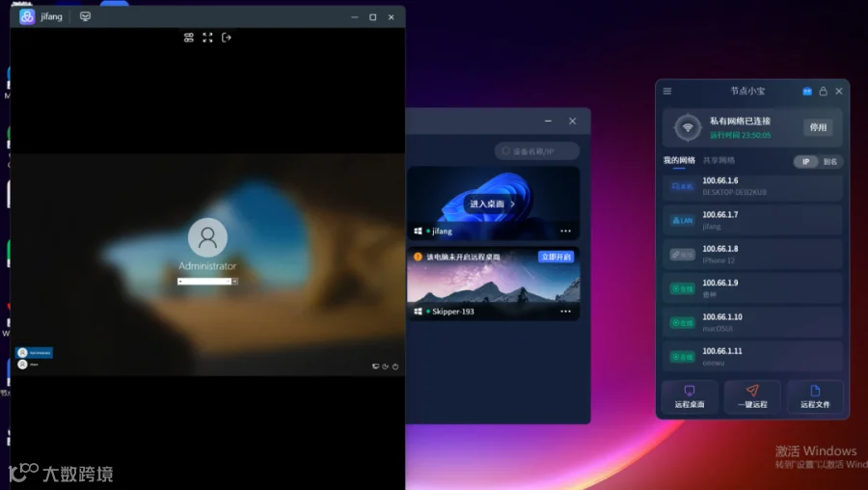Switch to the 我的网络 tab
Screen dimensions: 868x490
(x=679, y=160)
